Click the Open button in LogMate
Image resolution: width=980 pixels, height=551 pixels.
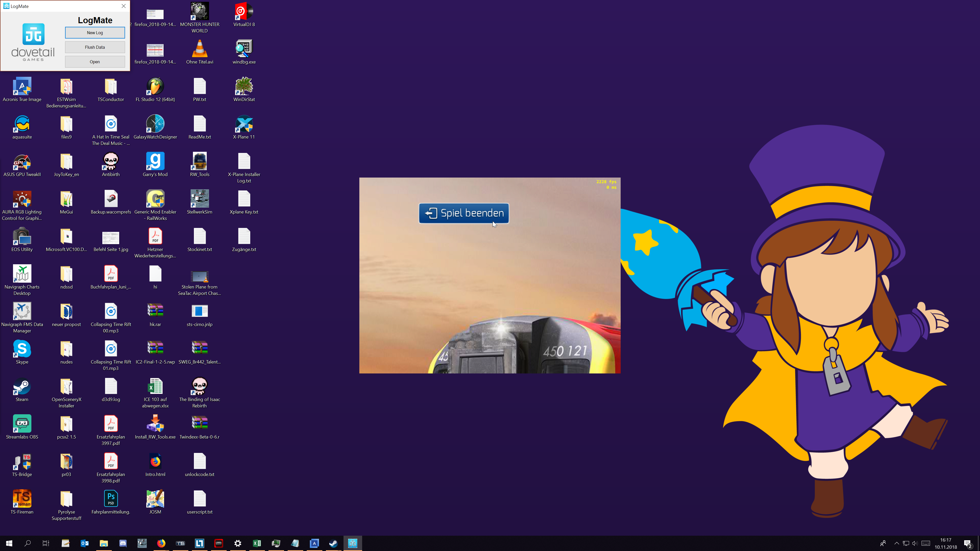click(x=95, y=61)
